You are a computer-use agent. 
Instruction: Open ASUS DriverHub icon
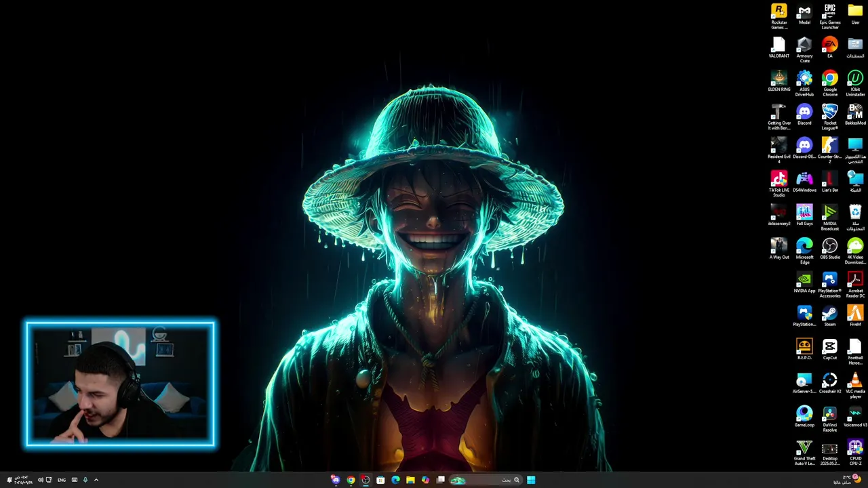tap(804, 83)
